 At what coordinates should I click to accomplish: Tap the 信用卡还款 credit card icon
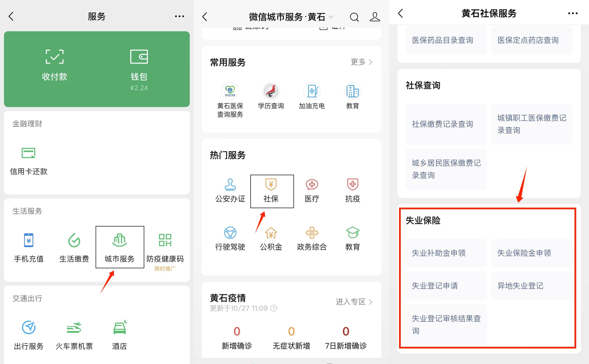coord(28,153)
